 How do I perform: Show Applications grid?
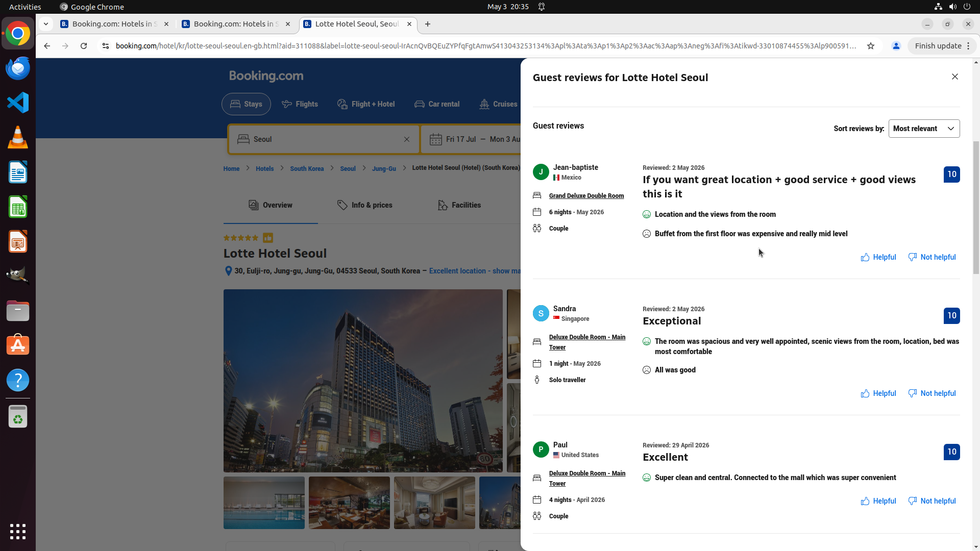click(x=18, y=532)
